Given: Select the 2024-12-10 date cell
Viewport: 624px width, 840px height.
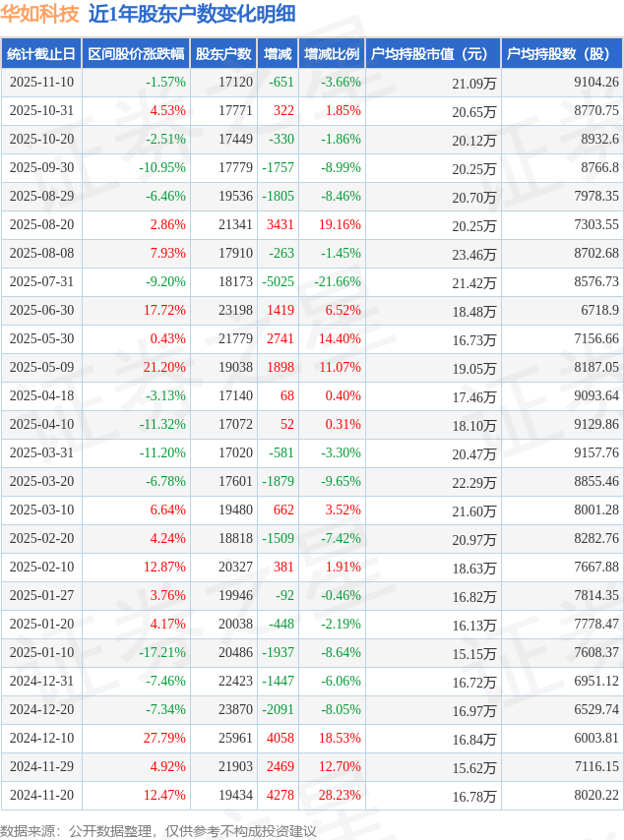Looking at the screenshot, I should [x=41, y=739].
